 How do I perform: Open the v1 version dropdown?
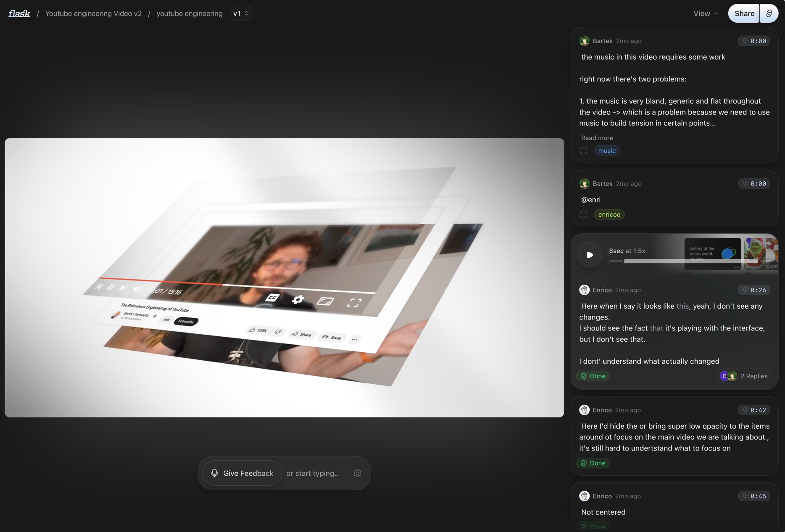pos(241,13)
